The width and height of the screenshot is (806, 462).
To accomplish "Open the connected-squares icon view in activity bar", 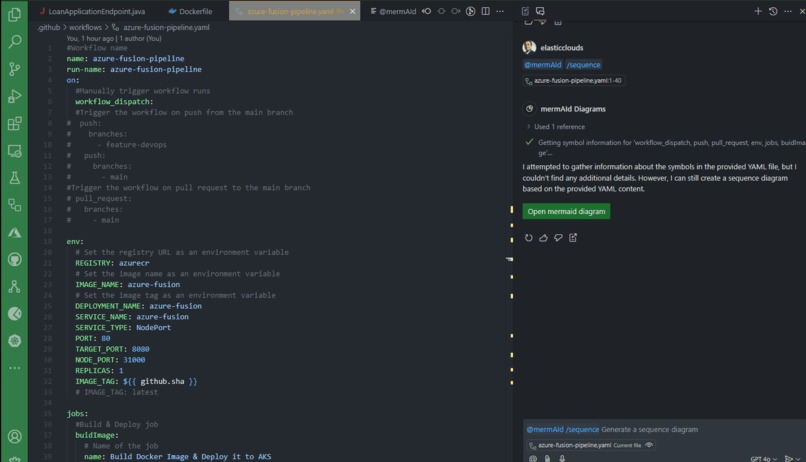I will pyautogui.click(x=14, y=205).
